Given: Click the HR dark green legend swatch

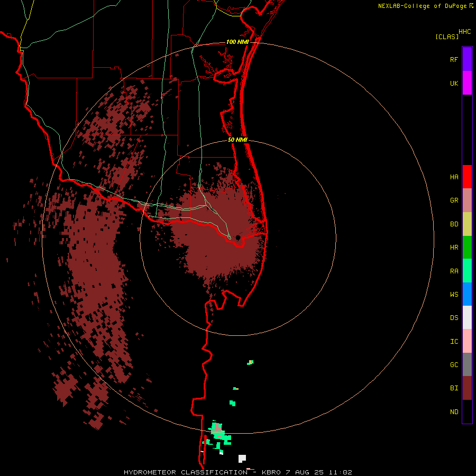Looking at the screenshot, I should 467,247.
